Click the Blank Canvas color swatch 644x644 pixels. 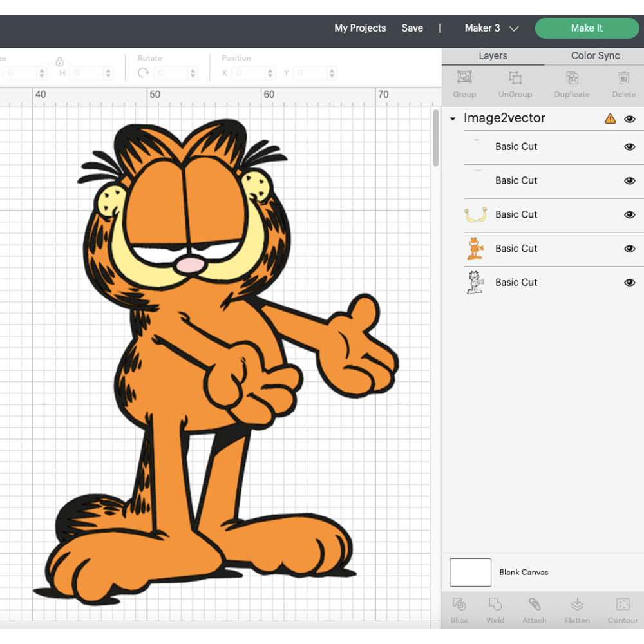click(470, 573)
